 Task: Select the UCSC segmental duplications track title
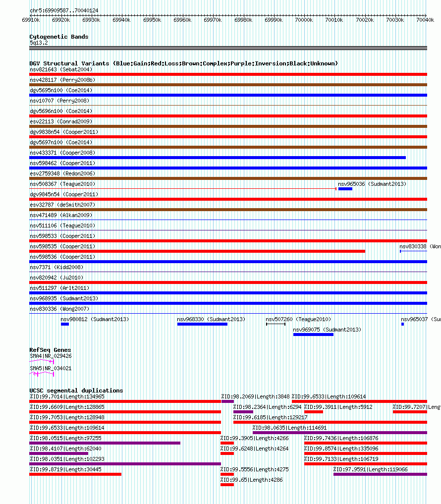click(76, 390)
